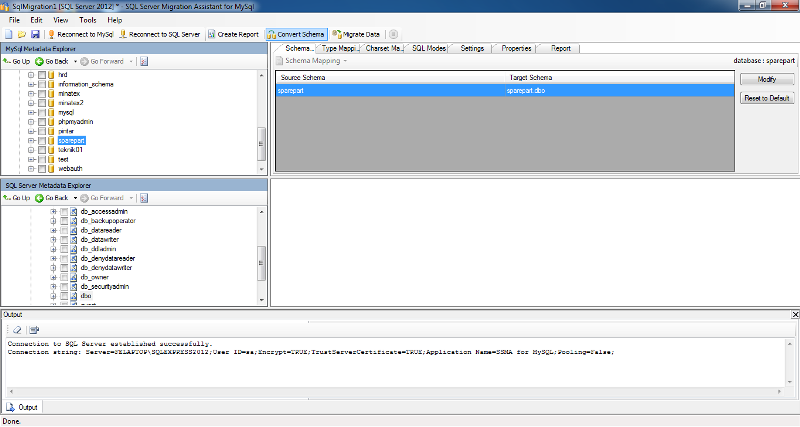Click the mysql database icon in tree
This screenshot has width=800, height=427.
pos(51,112)
